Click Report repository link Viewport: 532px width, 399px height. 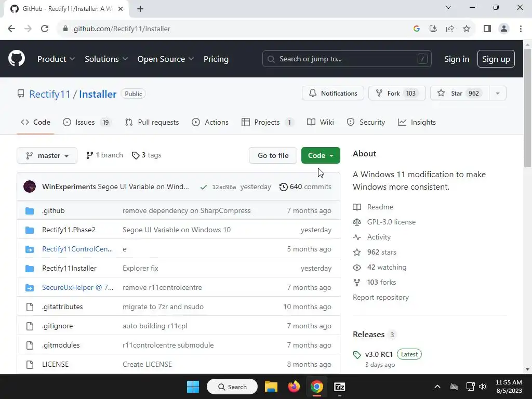381,297
